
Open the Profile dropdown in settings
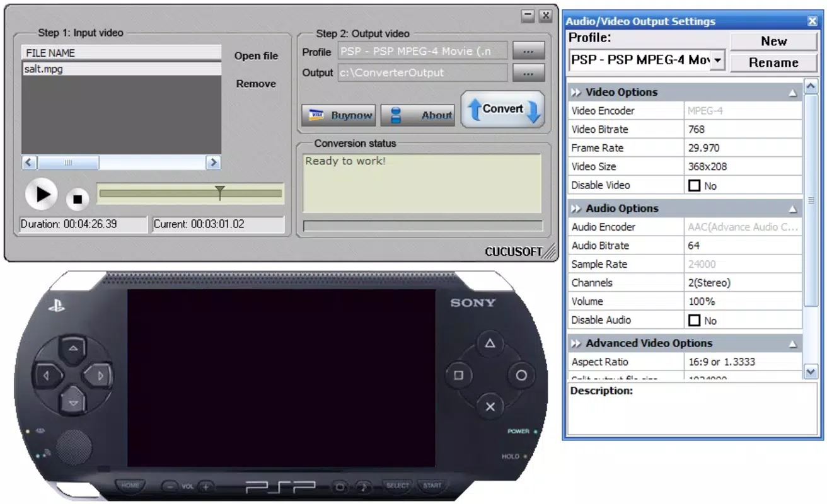tap(718, 61)
